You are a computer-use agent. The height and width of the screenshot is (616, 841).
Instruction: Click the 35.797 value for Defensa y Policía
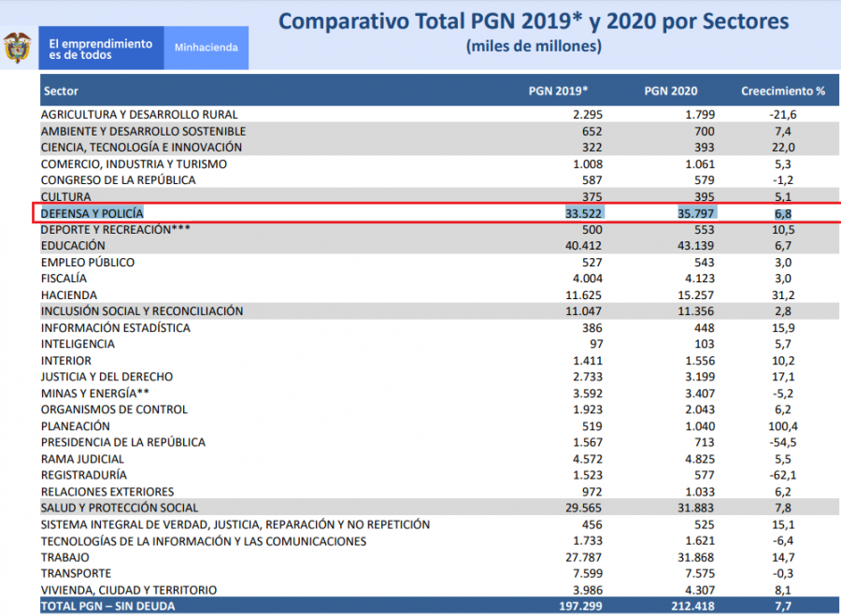[696, 213]
